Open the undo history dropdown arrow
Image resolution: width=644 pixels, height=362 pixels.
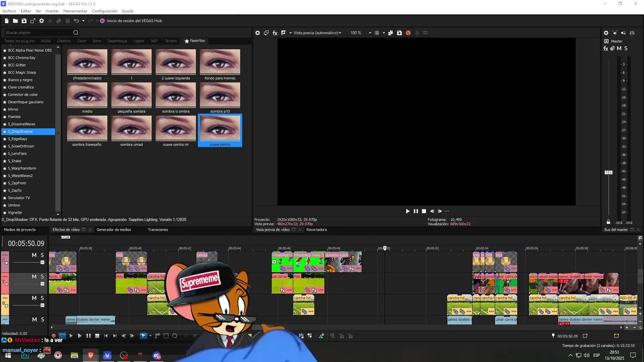click(83, 21)
